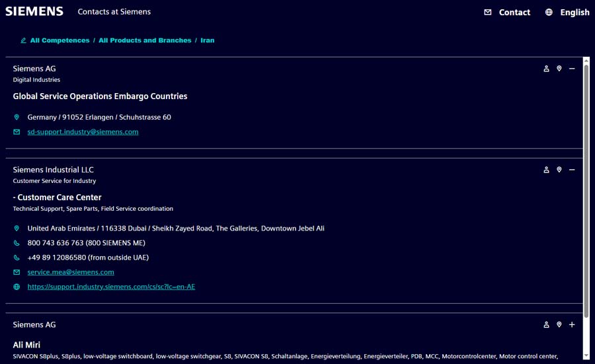The width and height of the screenshot is (595, 364).
Task: Click the person icon in the Ali Miri card
Action: [x=547, y=324]
